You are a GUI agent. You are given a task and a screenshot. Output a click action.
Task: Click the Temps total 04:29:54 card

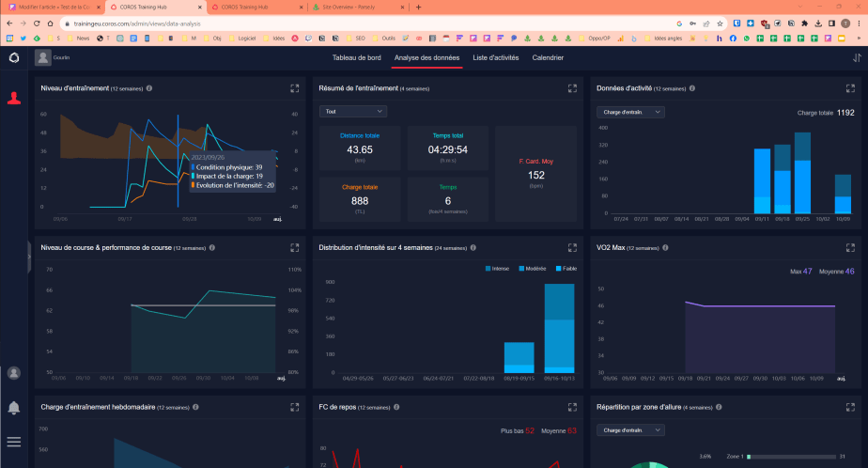[x=448, y=148]
